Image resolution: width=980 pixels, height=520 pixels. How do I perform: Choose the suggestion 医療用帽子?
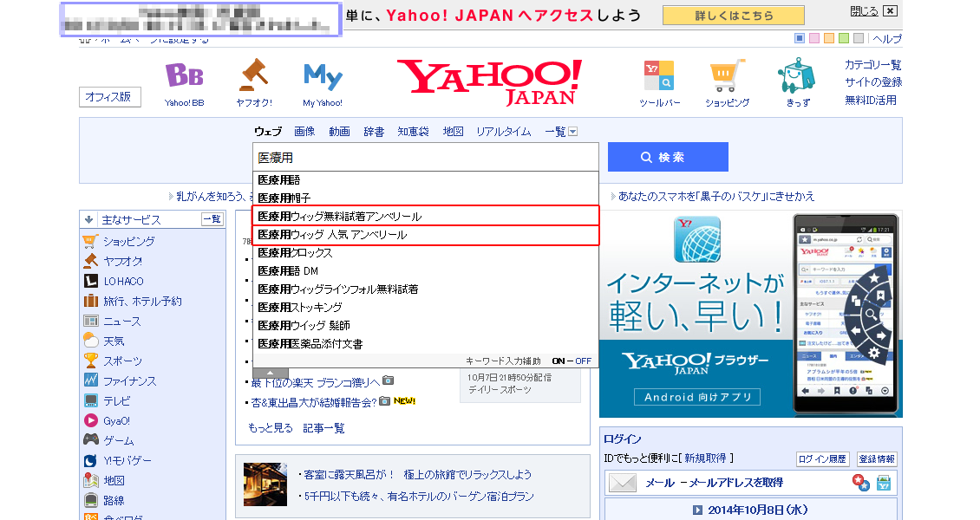pyautogui.click(x=426, y=198)
